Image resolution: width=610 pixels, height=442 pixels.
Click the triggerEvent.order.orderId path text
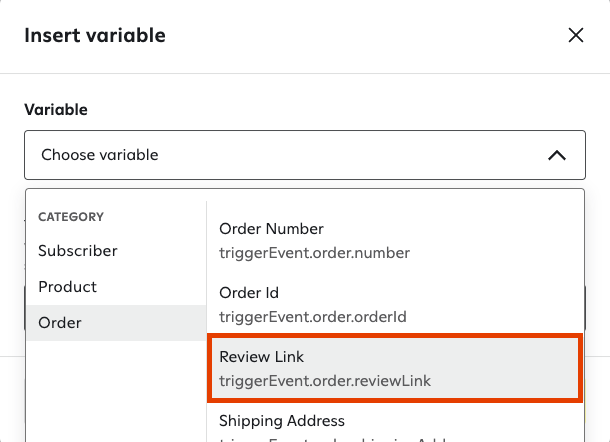[x=313, y=317]
